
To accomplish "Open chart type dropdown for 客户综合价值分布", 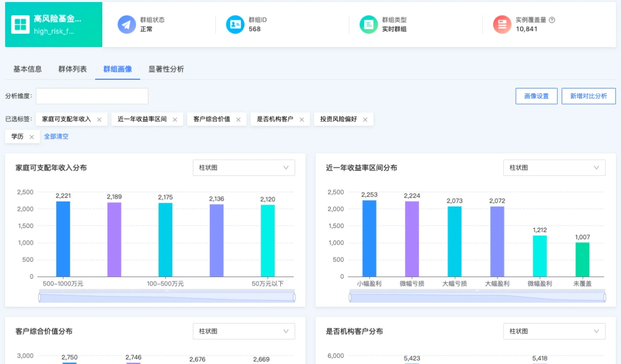I will point(244,332).
